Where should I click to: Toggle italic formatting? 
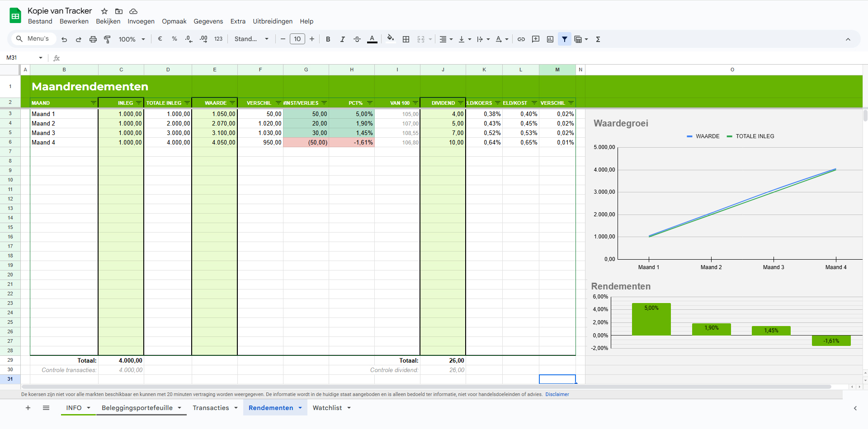click(x=343, y=39)
